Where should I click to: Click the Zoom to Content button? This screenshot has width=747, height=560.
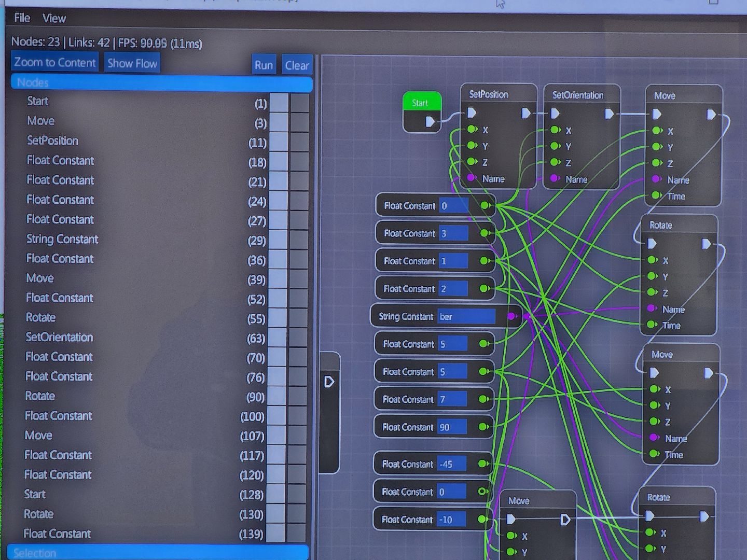[x=55, y=63]
